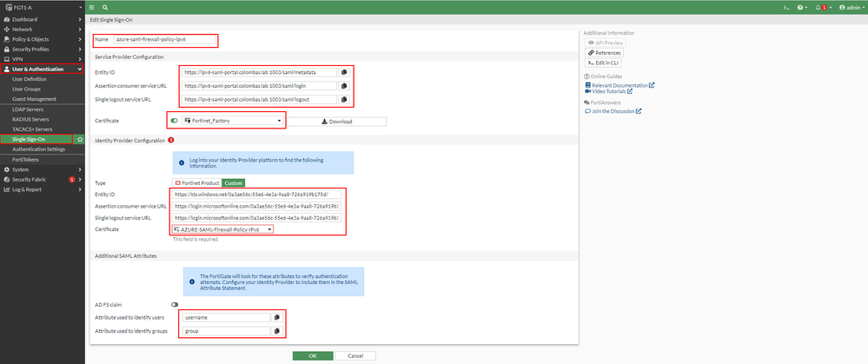This screenshot has width=868, height=364.
Task: Open the CLI console icon
Action: pyautogui.click(x=785, y=8)
